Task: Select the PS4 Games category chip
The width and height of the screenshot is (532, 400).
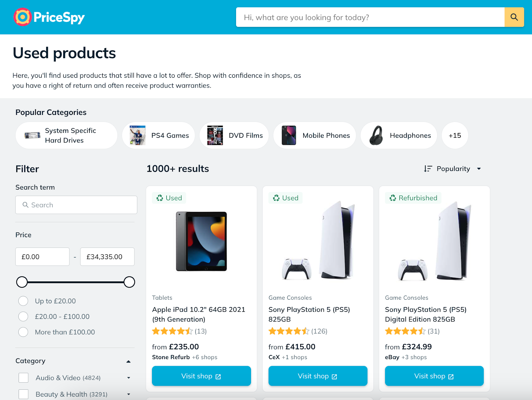Action: click(x=159, y=136)
